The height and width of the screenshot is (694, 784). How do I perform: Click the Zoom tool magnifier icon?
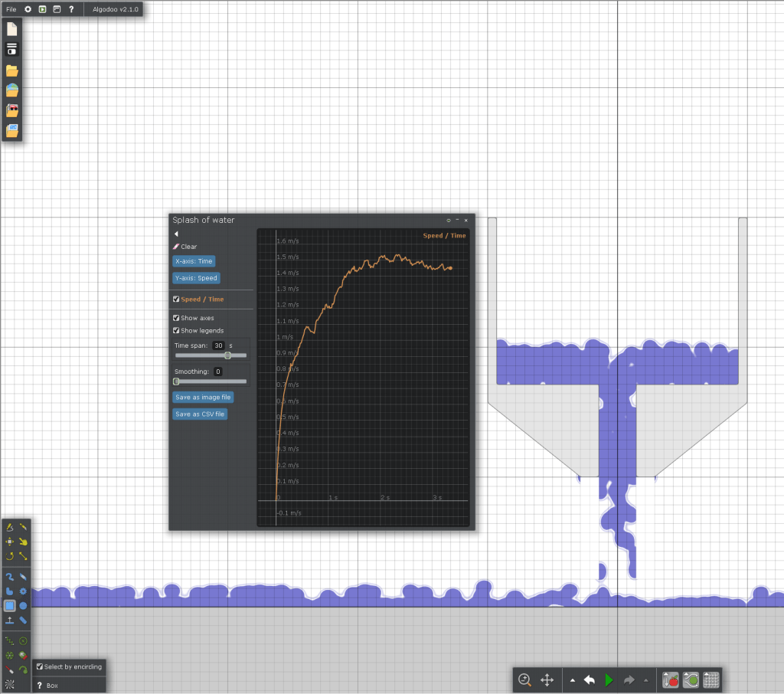pos(524,679)
